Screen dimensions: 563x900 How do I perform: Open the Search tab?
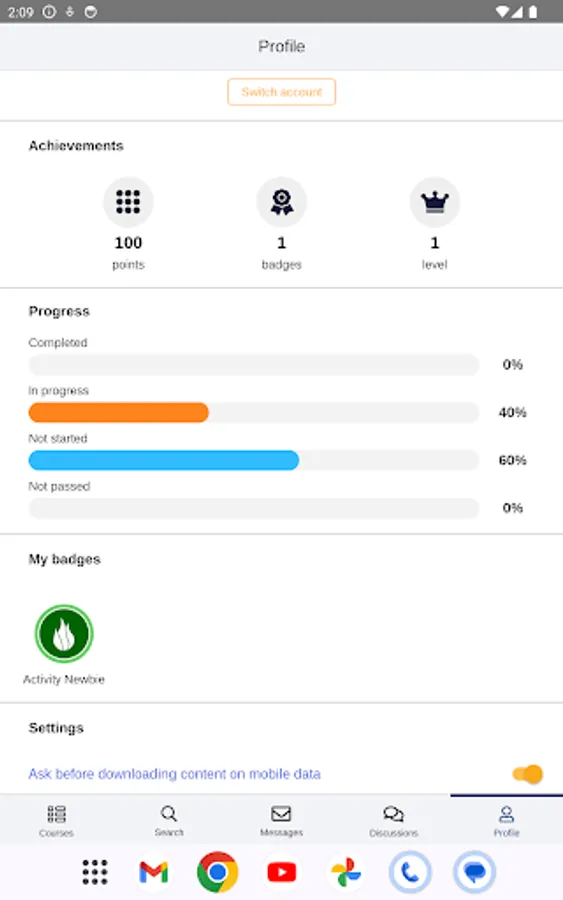pos(169,821)
